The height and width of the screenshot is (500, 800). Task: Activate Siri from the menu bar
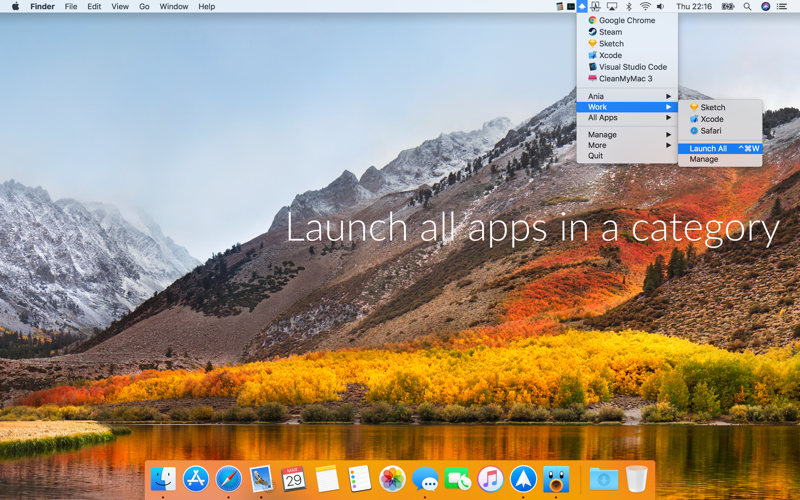(x=765, y=6)
